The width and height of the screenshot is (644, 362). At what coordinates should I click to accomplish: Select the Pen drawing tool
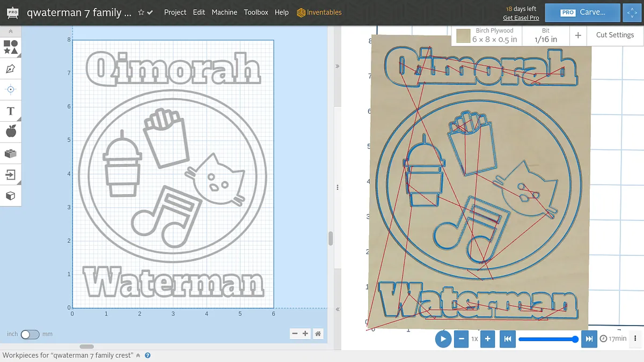click(x=11, y=69)
